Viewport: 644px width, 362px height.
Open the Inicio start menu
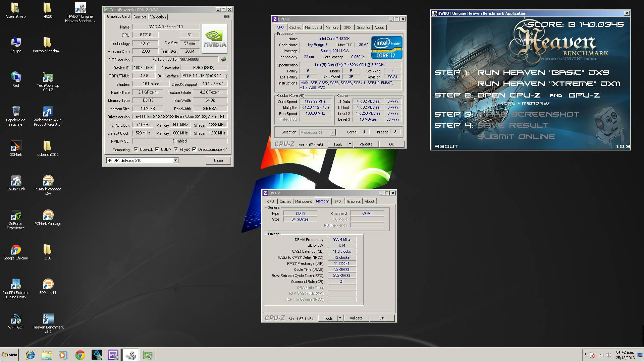(x=9, y=355)
